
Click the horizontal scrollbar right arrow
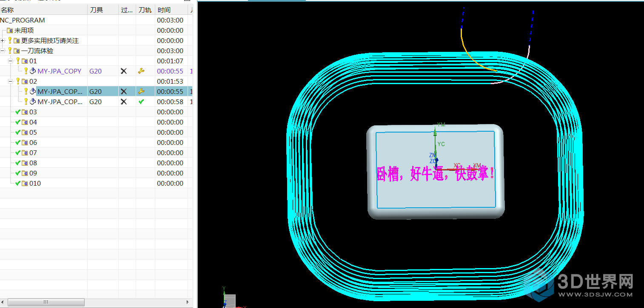coord(188,302)
